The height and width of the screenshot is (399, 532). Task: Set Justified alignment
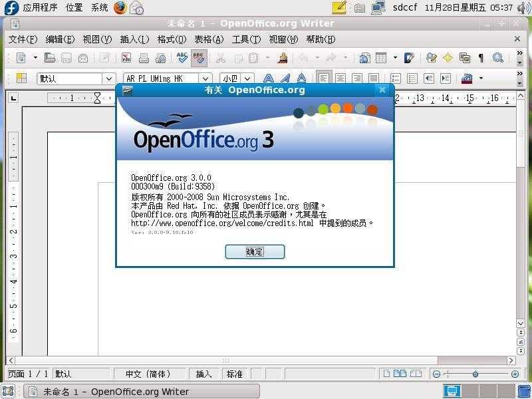click(374, 78)
